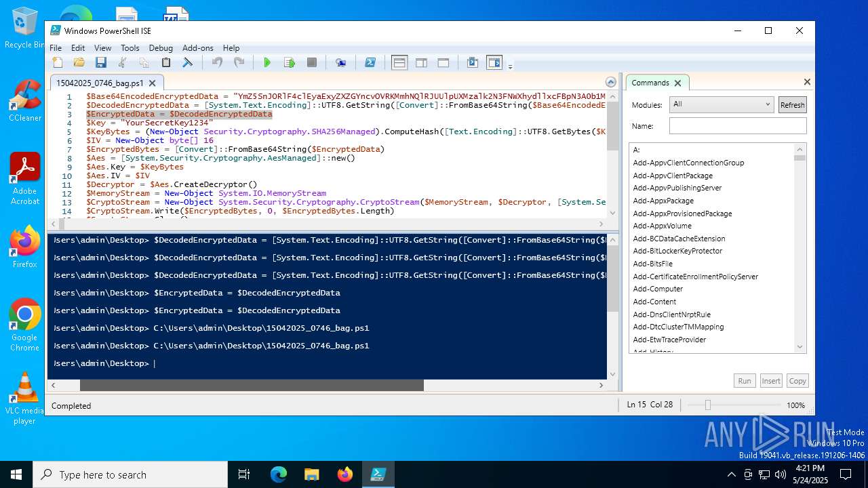
Task: Run selection toolbar icon
Action: (290, 62)
